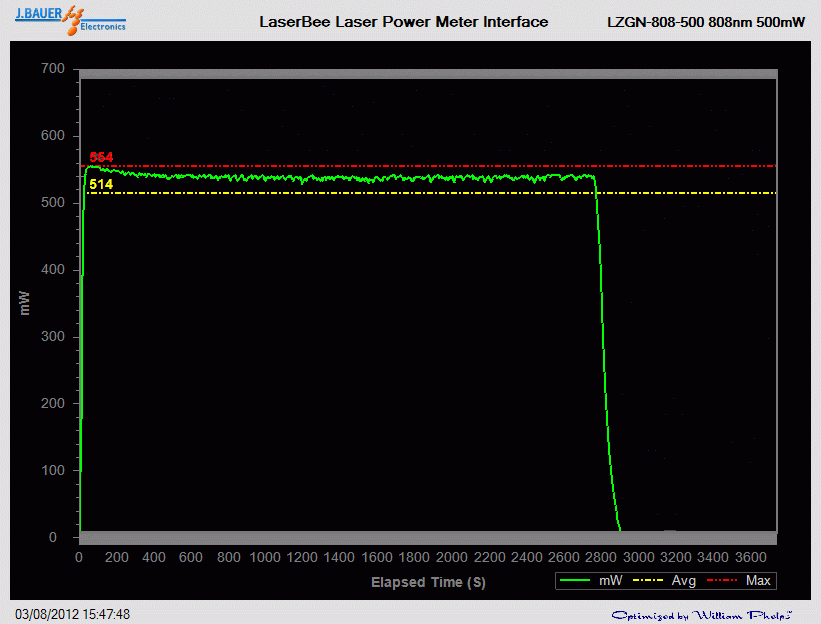This screenshot has height=624, width=821.
Task: Click the "Elapsed Time (S)" axis title
Action: pyautogui.click(x=428, y=581)
